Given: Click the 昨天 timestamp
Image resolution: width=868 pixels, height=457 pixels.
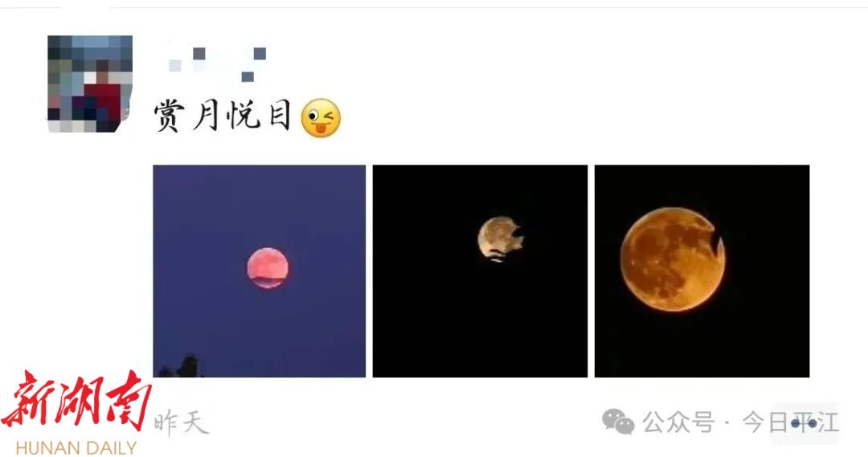Looking at the screenshot, I should tap(181, 423).
